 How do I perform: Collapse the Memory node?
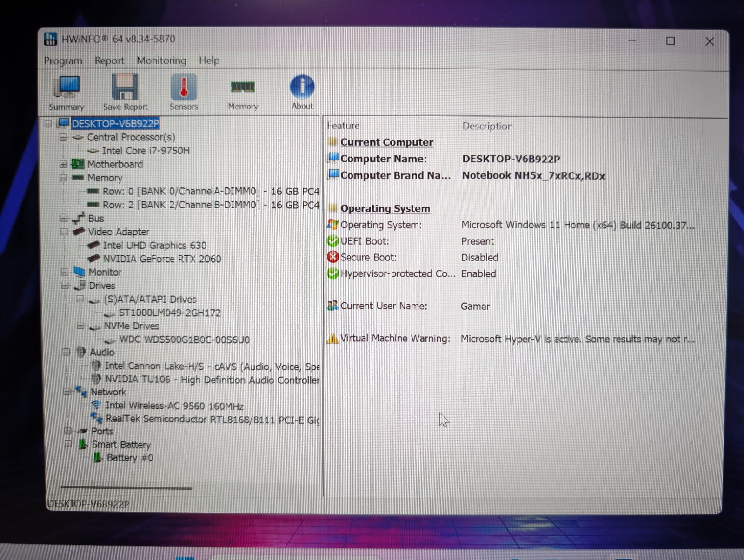(x=63, y=178)
